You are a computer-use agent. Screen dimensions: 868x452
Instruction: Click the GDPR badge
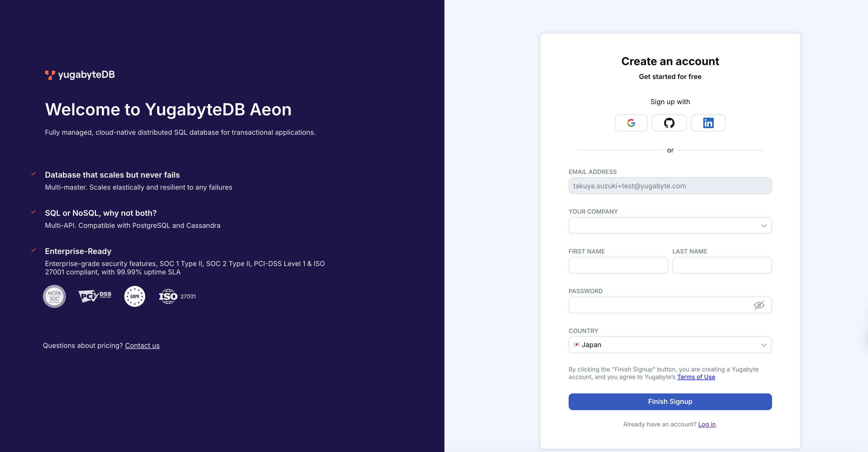[x=134, y=296]
